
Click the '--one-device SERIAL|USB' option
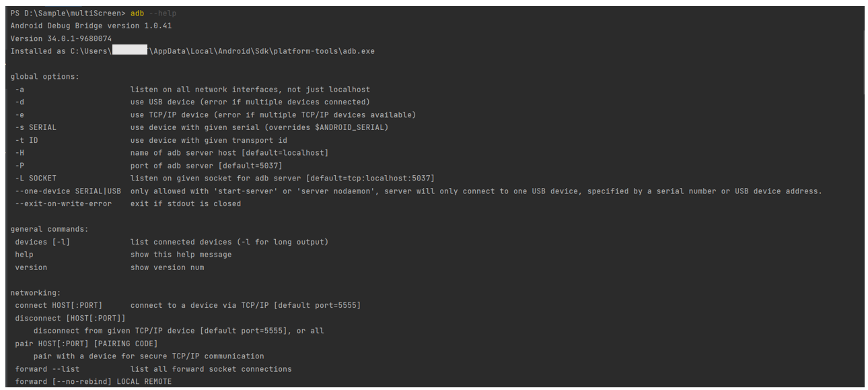pyautogui.click(x=69, y=191)
